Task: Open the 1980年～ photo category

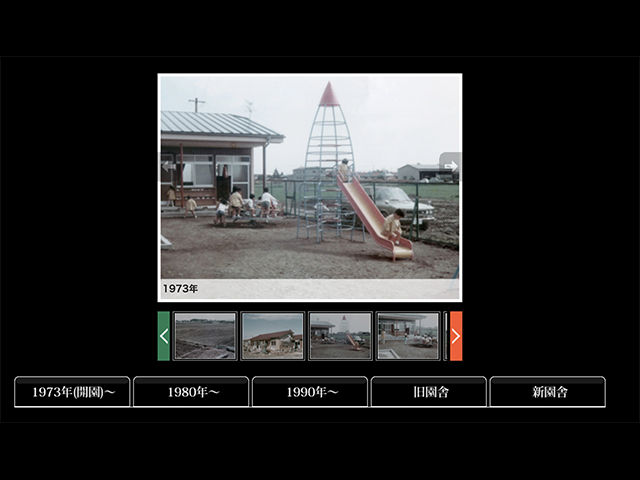Action: click(x=191, y=392)
